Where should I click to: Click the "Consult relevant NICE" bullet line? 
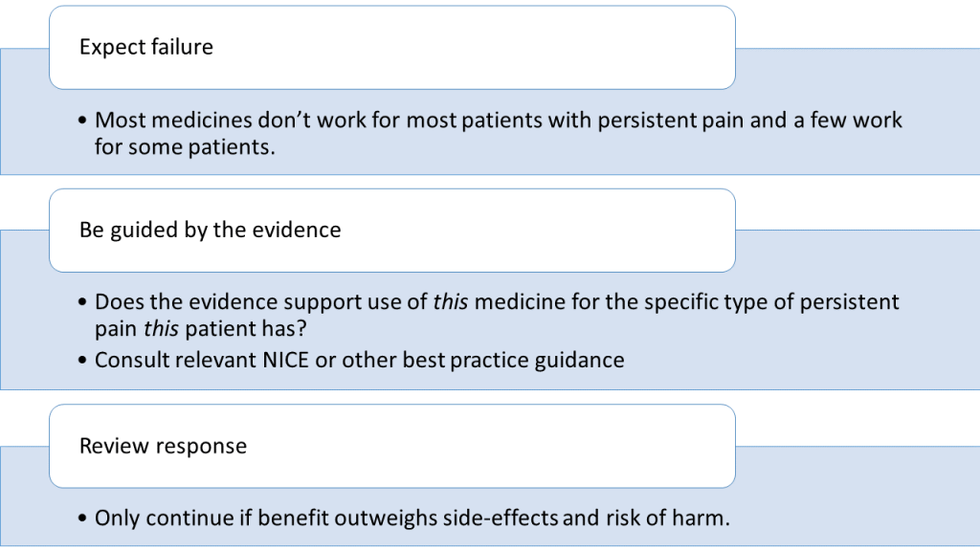click(360, 361)
